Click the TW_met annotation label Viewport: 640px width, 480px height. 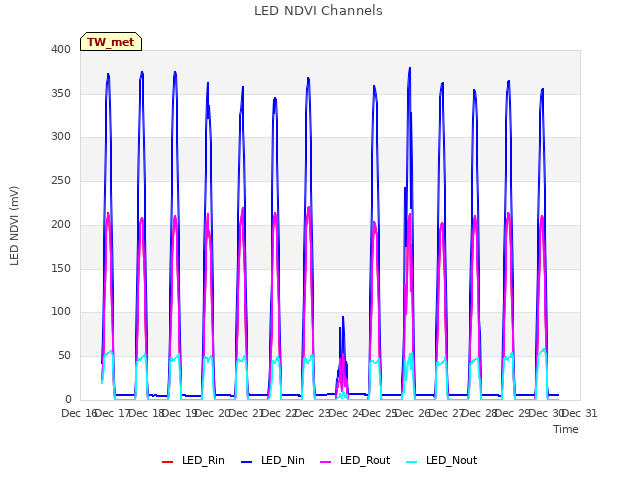tap(111, 42)
